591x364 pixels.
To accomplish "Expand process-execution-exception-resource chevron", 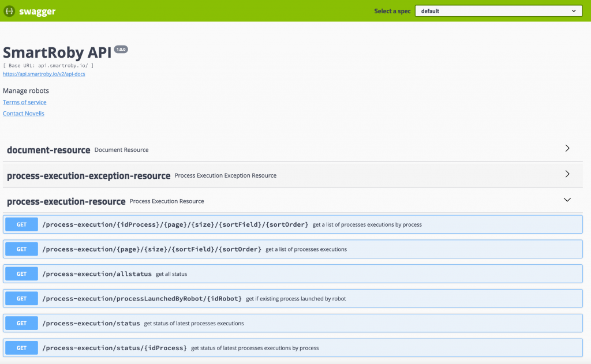I will [x=567, y=174].
